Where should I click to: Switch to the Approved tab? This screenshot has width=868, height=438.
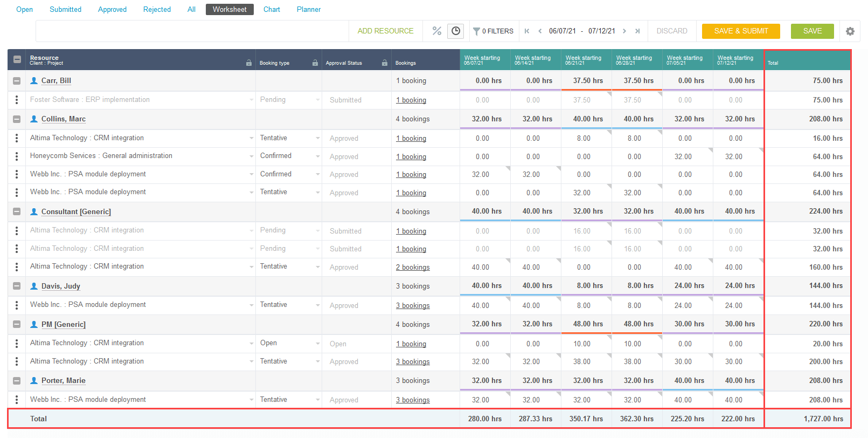[x=112, y=9]
